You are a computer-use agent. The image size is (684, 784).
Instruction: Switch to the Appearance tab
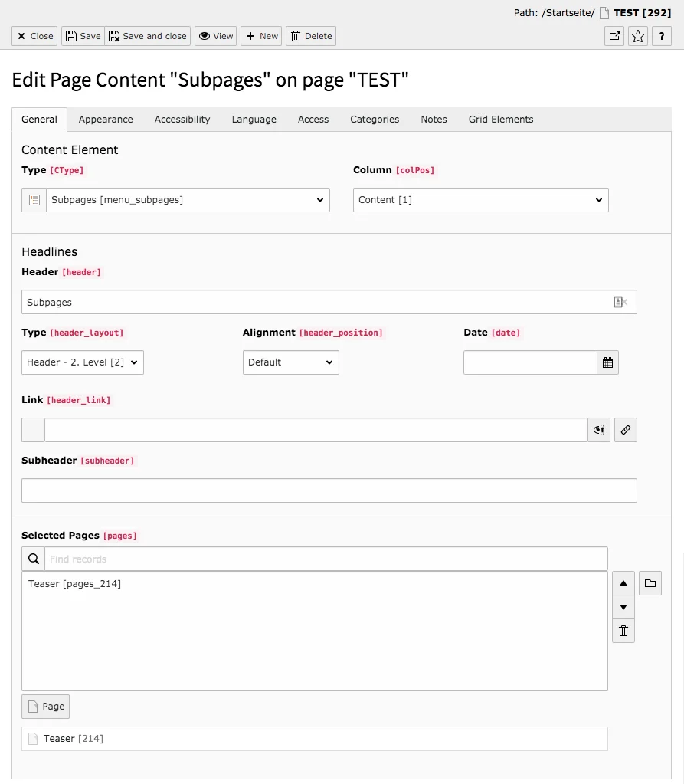point(106,119)
